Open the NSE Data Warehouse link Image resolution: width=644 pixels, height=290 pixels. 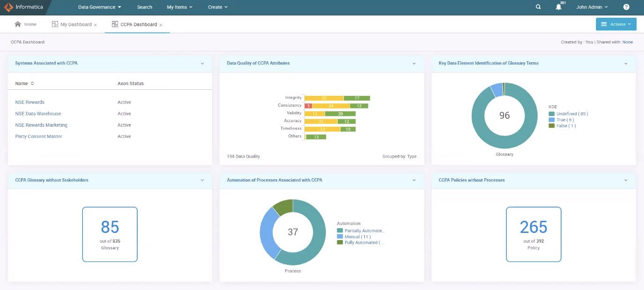click(38, 114)
